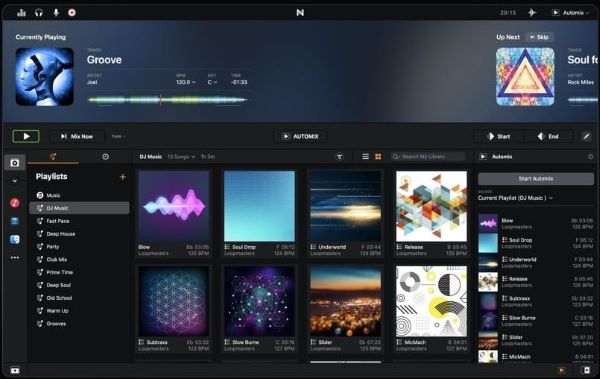Select the Blow track tile in grid
This screenshot has width=600, height=379.
coord(174,214)
